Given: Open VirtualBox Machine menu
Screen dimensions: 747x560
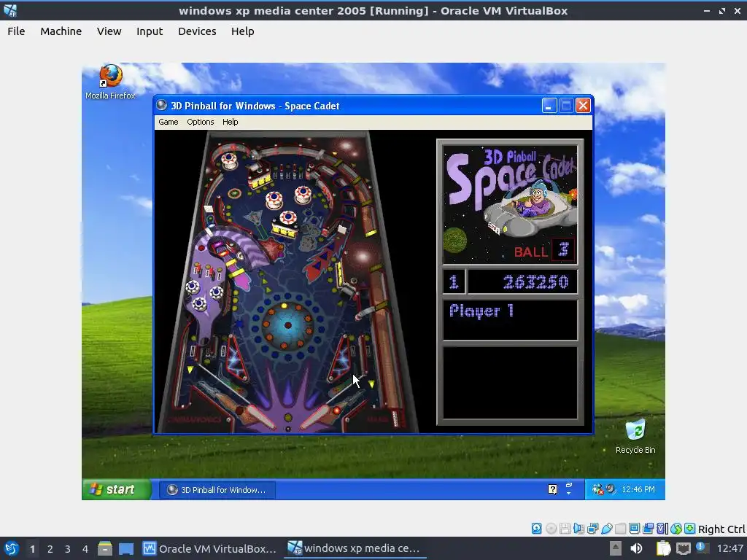Looking at the screenshot, I should coord(61,31).
